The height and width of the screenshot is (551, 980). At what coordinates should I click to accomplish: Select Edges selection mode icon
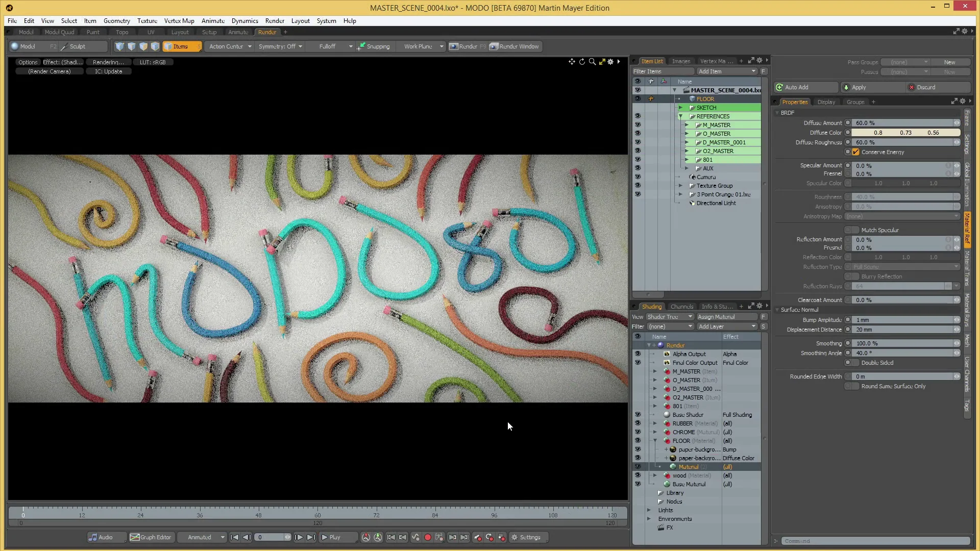(131, 46)
